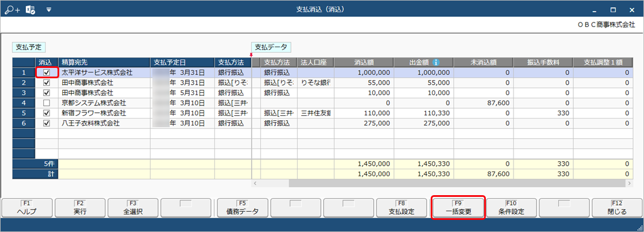Uncheck 消込 box for 新宿フラワー株式会社
The height and width of the screenshot is (232, 644).
click(47, 113)
